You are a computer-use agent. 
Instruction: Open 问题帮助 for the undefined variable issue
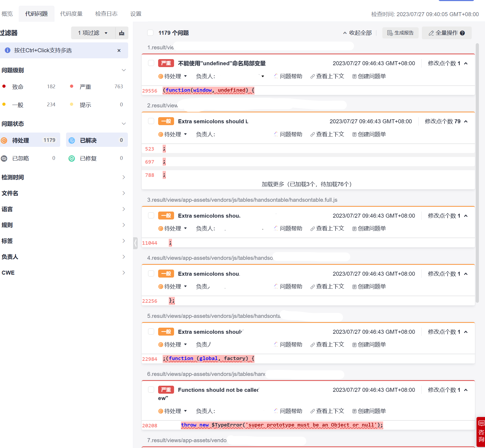tap(288, 76)
